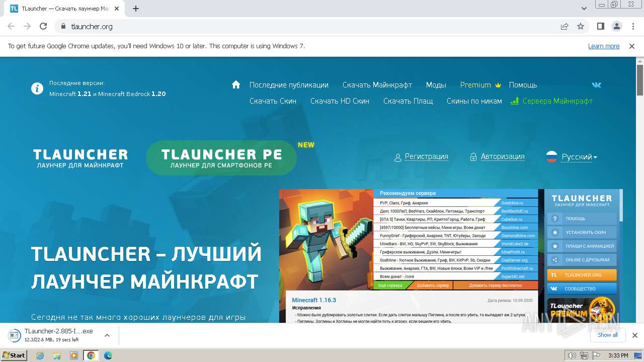Click the Chrome taskbar icon
Screen dimensions: 644x362
(91, 355)
